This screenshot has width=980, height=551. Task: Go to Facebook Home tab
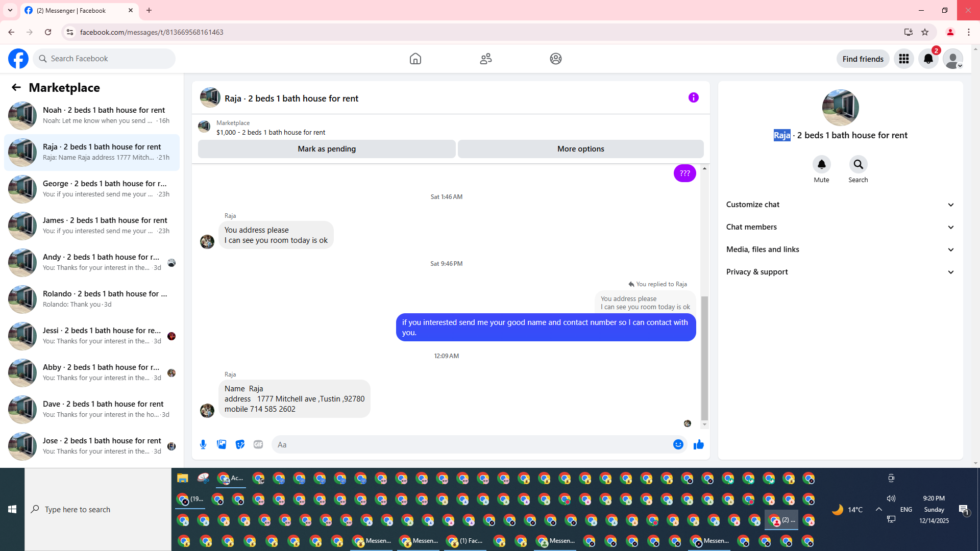[x=415, y=59]
